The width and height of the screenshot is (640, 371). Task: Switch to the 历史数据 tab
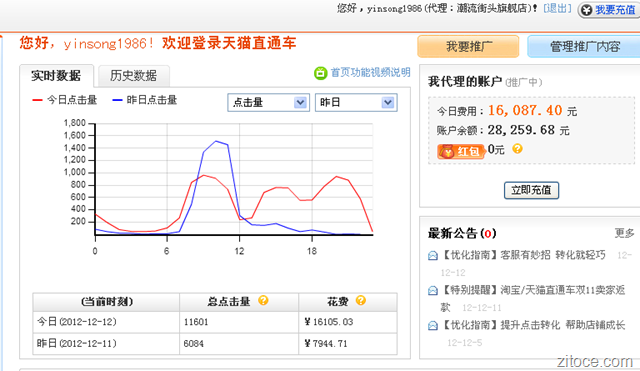point(133,76)
